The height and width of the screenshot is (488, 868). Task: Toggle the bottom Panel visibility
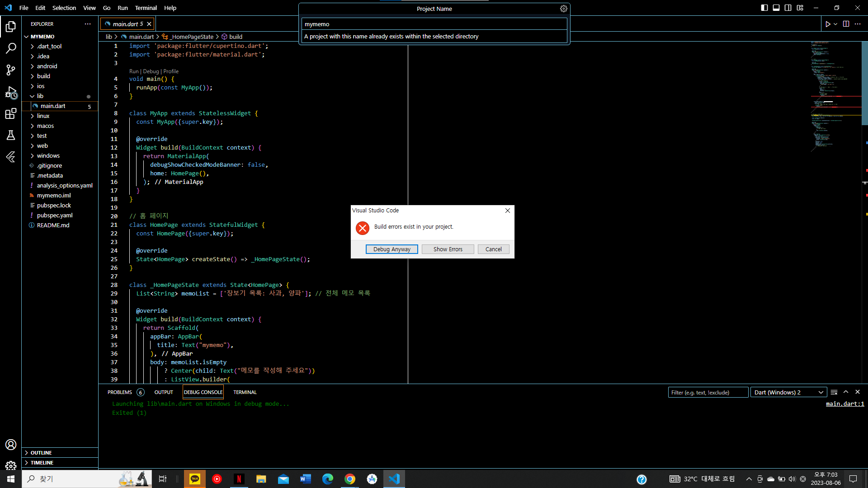(x=776, y=8)
